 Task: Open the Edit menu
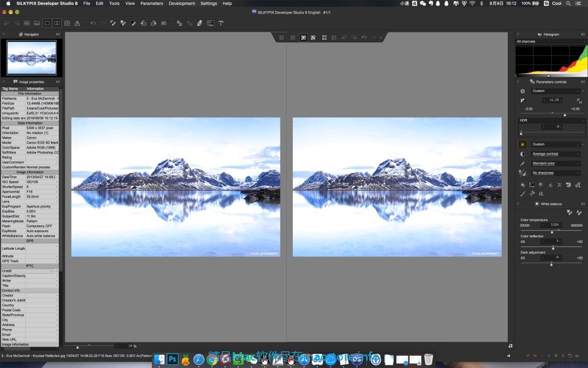tap(99, 4)
